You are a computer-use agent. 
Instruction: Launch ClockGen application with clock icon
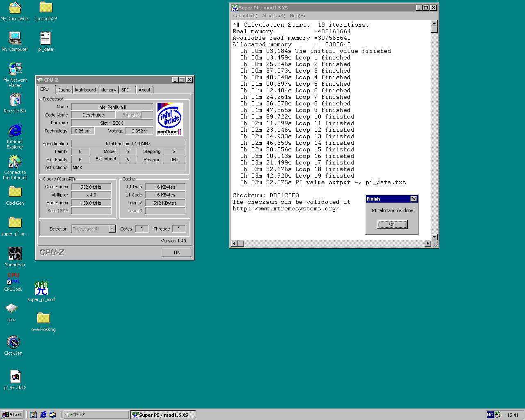tap(13, 345)
